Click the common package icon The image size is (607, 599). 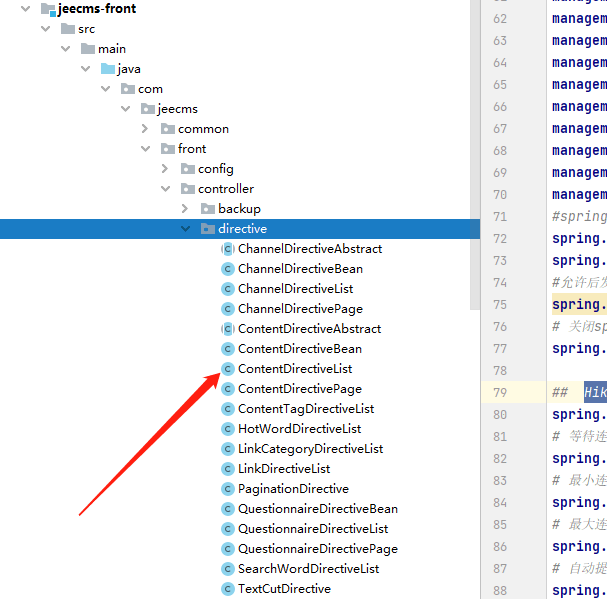tap(168, 129)
